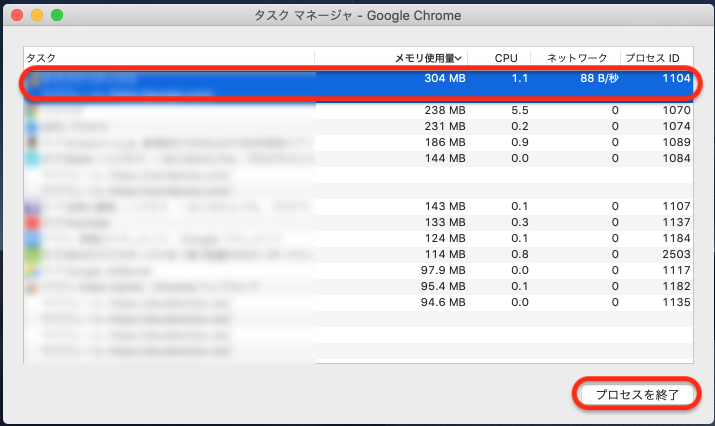Select the 231 MB memory cell
Image resolution: width=715 pixels, height=426 pixels.
[445, 126]
